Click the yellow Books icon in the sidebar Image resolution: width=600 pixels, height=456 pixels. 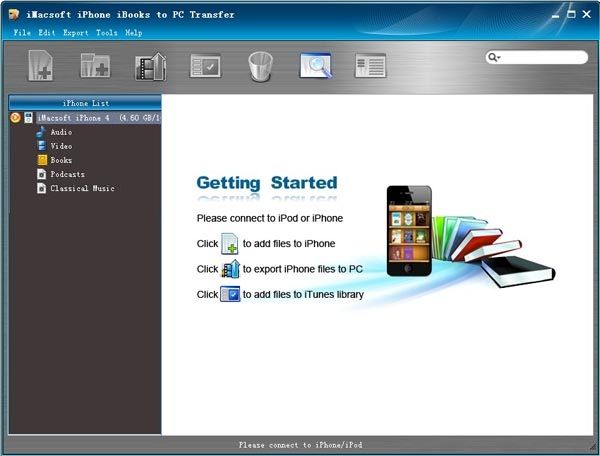pos(42,160)
